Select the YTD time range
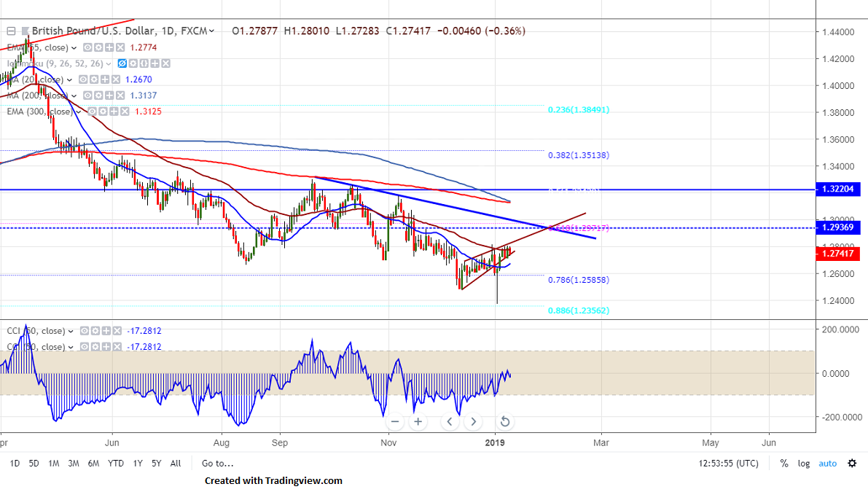 click(116, 464)
